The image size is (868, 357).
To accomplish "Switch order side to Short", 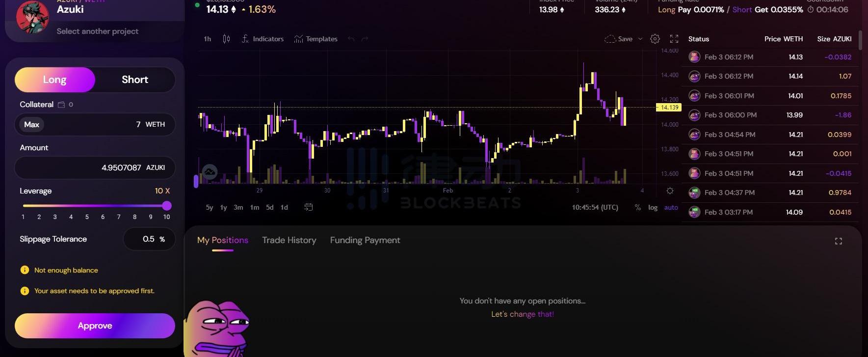I will pyautogui.click(x=134, y=80).
